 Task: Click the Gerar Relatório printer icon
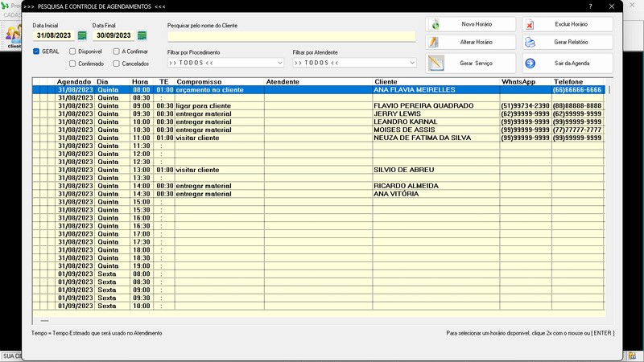click(x=530, y=43)
